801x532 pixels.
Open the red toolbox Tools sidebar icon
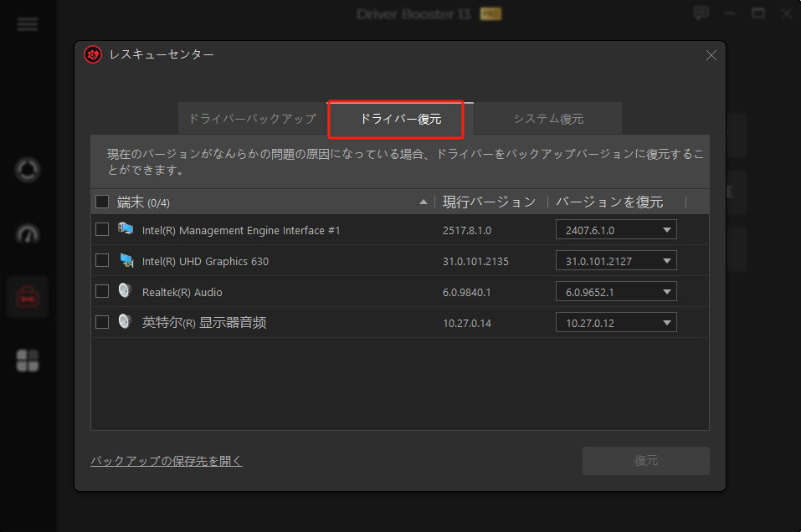click(x=28, y=297)
